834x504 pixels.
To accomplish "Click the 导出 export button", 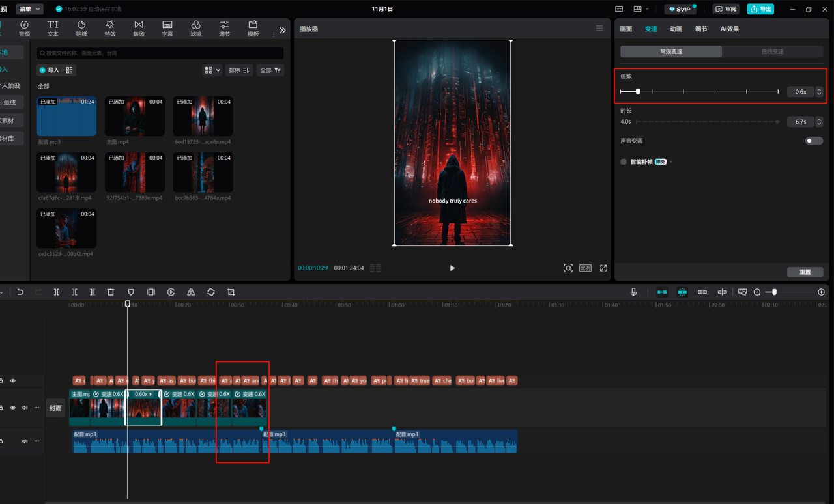I will pos(760,9).
